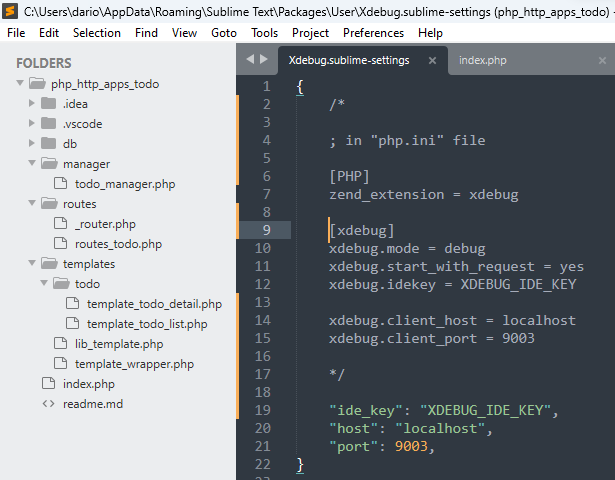Click the 9003 port value on line 21
The width and height of the screenshot is (615, 480).
click(x=411, y=446)
